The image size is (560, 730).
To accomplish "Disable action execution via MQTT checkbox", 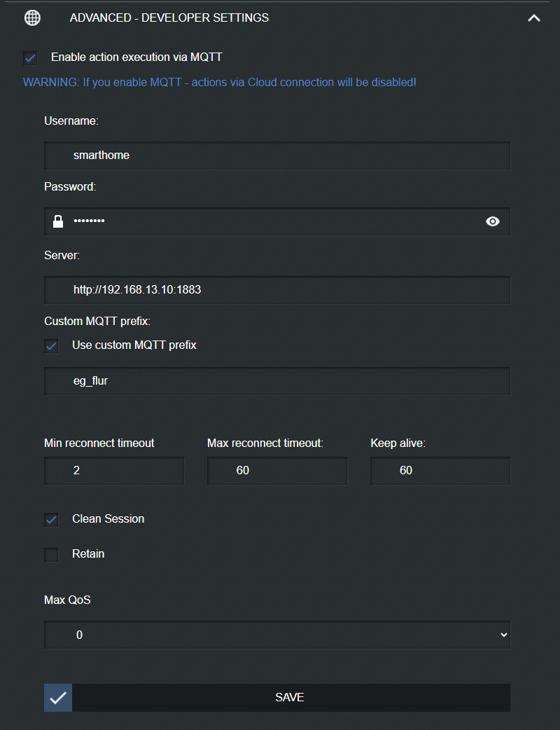I will point(30,57).
